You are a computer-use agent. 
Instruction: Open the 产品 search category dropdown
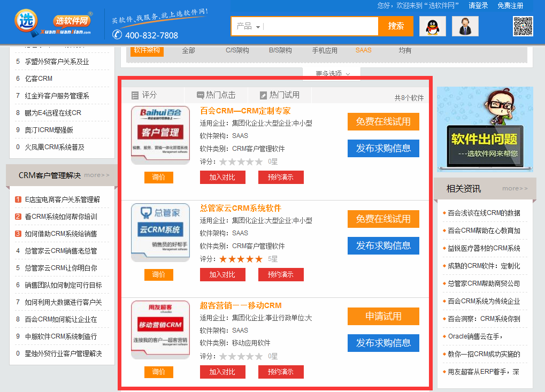pyautogui.click(x=248, y=26)
